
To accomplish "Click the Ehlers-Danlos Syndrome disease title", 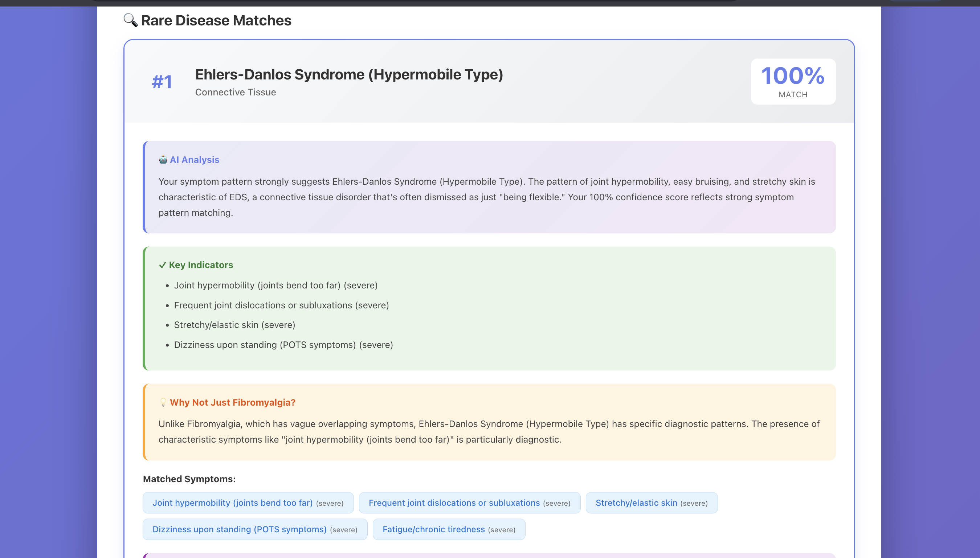I will [x=348, y=74].
